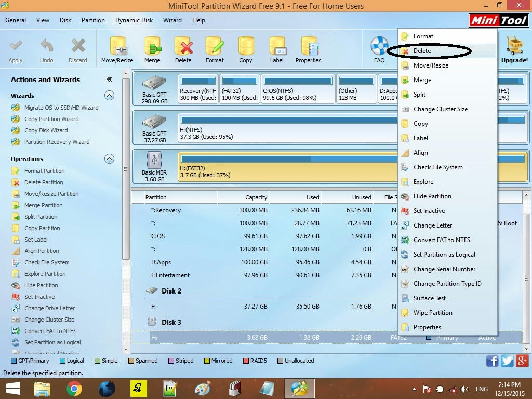Screen dimensions: 532x399
Task: Select the Merge toolbar icon
Action: point(152,46)
